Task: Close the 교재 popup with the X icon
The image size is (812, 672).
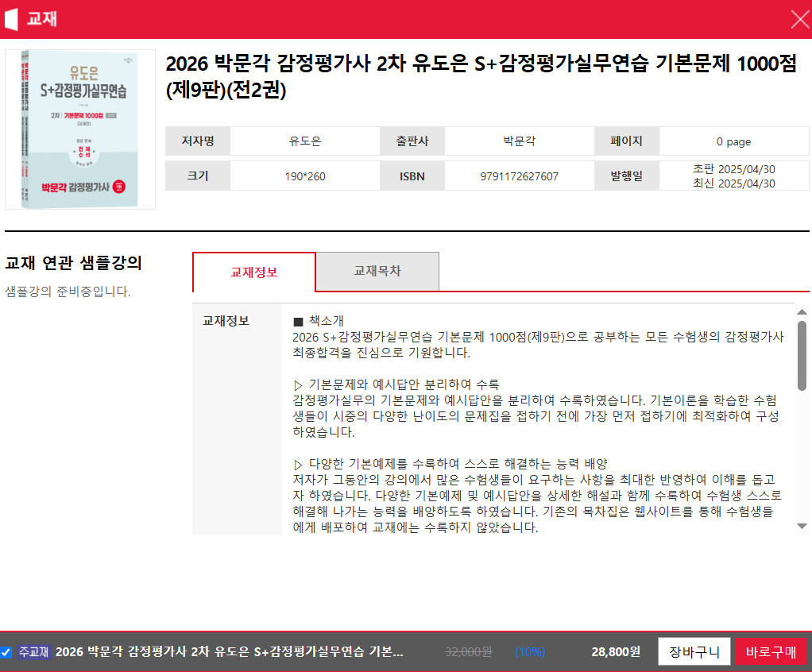Action: (800, 19)
